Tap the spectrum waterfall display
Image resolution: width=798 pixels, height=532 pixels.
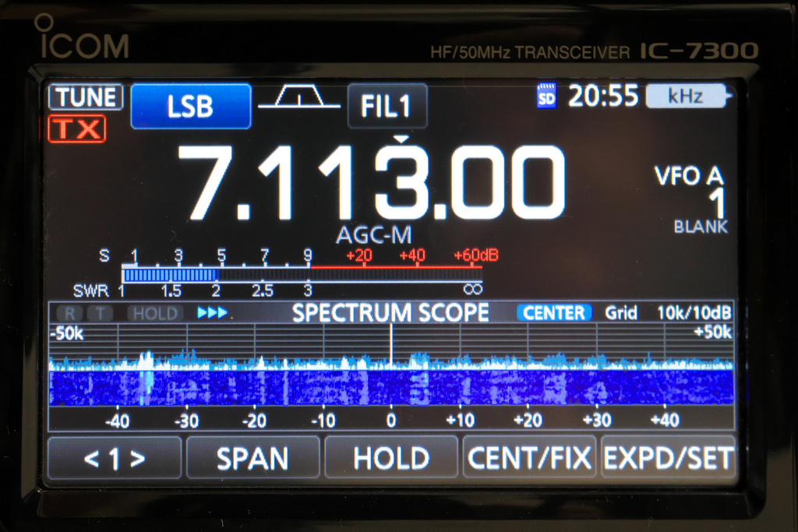391,388
